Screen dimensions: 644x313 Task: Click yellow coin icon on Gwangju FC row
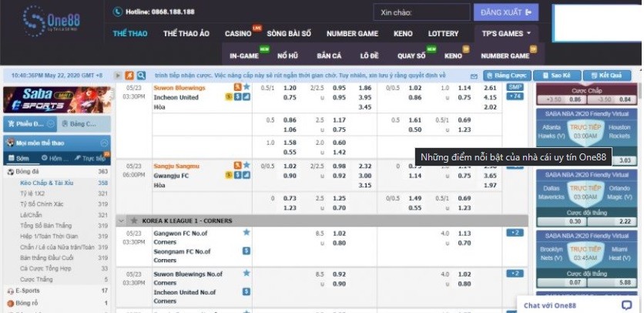point(229,175)
